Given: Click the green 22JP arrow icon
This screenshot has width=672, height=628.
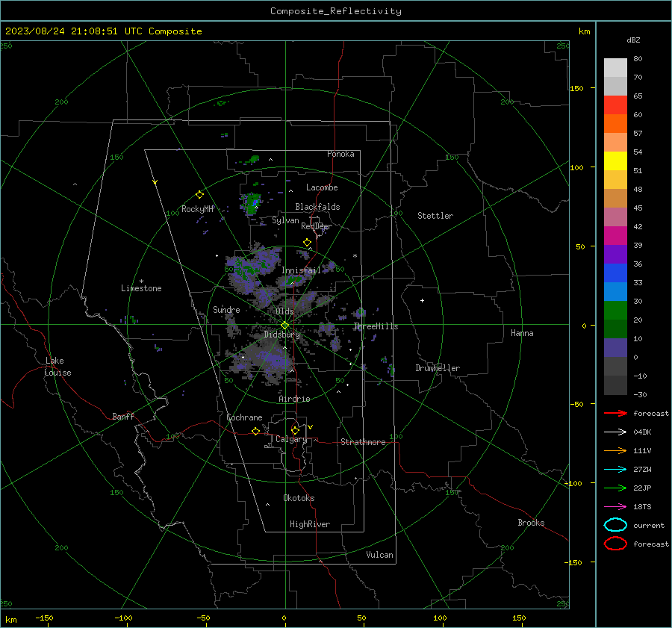Looking at the screenshot, I should [x=615, y=488].
